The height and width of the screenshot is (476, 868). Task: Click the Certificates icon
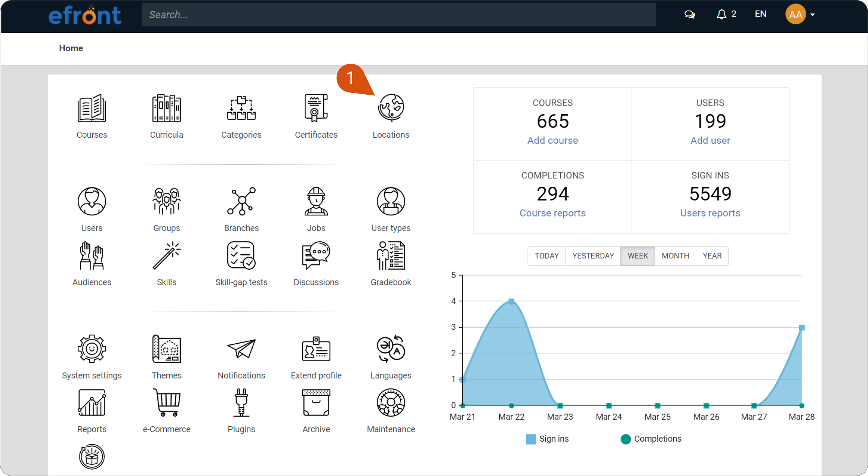[x=316, y=108]
